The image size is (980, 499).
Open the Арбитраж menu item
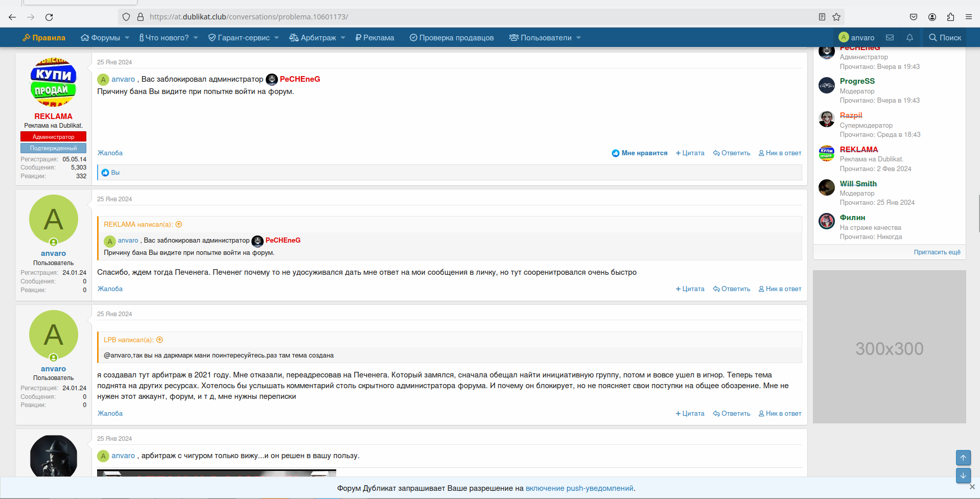point(313,38)
